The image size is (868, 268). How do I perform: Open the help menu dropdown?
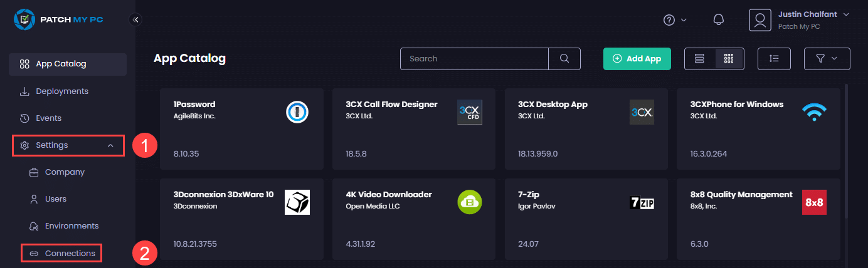pos(675,19)
